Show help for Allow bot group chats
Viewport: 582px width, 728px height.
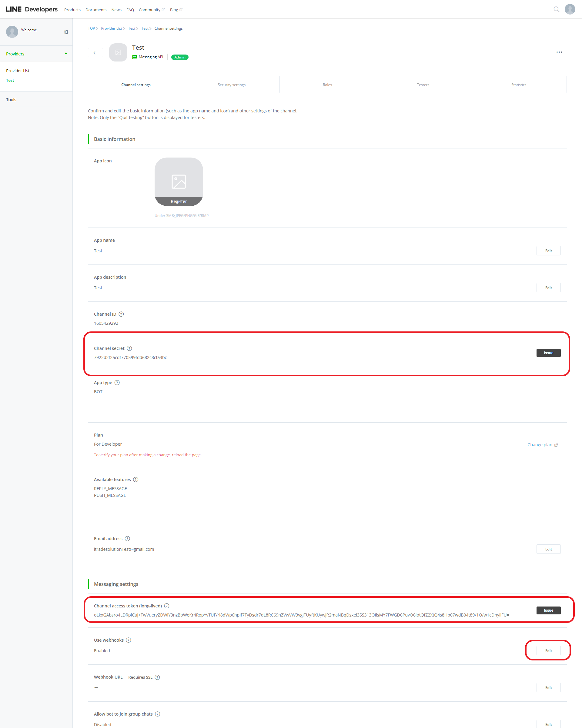157,714
